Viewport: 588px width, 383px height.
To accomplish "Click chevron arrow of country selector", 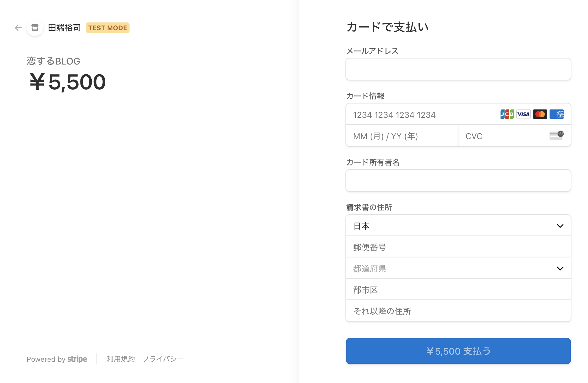I will [560, 226].
